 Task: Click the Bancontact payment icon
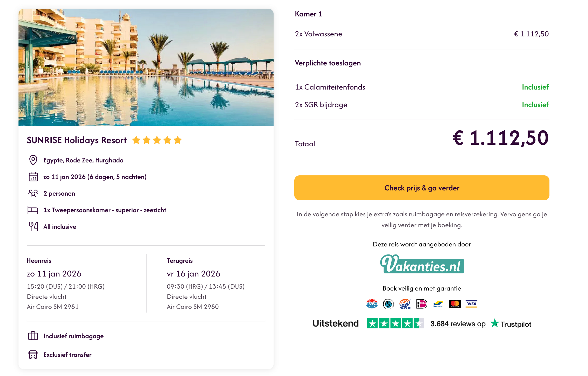click(438, 304)
